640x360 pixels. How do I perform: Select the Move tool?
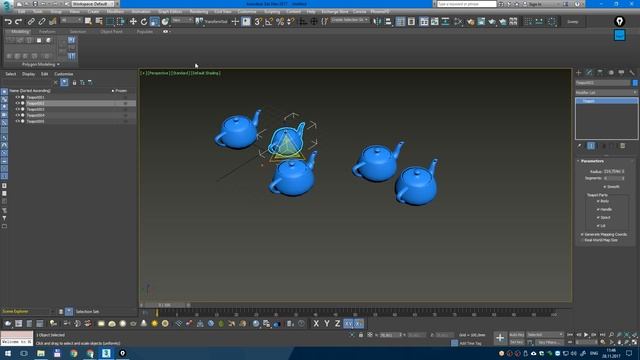pos(133,21)
